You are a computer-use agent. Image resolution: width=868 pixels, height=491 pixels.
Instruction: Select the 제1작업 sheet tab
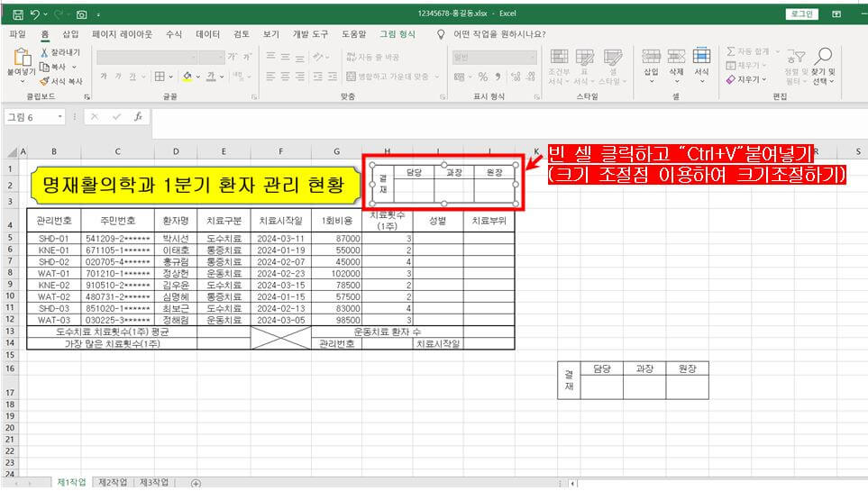click(71, 483)
